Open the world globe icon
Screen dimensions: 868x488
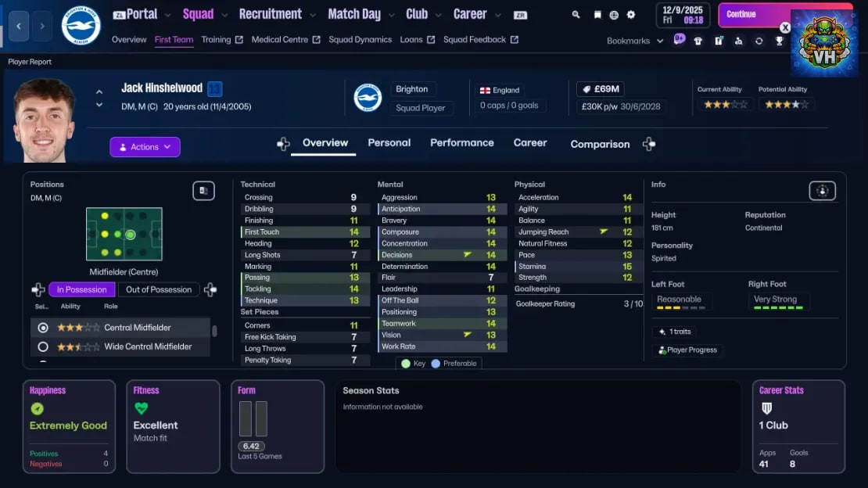coord(614,15)
